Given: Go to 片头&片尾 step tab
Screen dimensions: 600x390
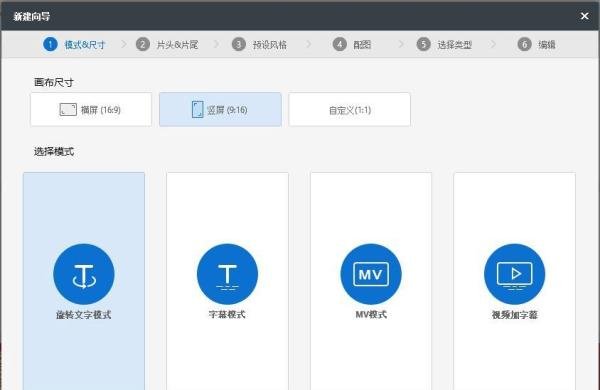Looking at the screenshot, I should (x=167, y=44).
